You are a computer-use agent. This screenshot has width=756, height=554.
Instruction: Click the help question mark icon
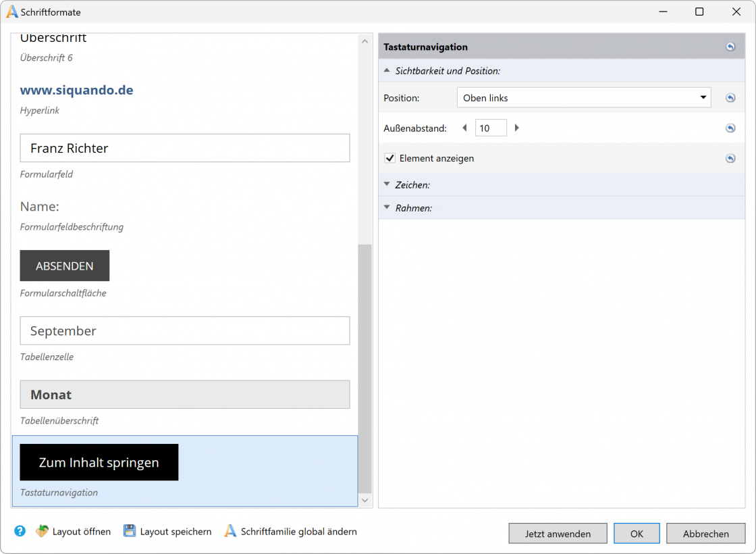coord(20,531)
